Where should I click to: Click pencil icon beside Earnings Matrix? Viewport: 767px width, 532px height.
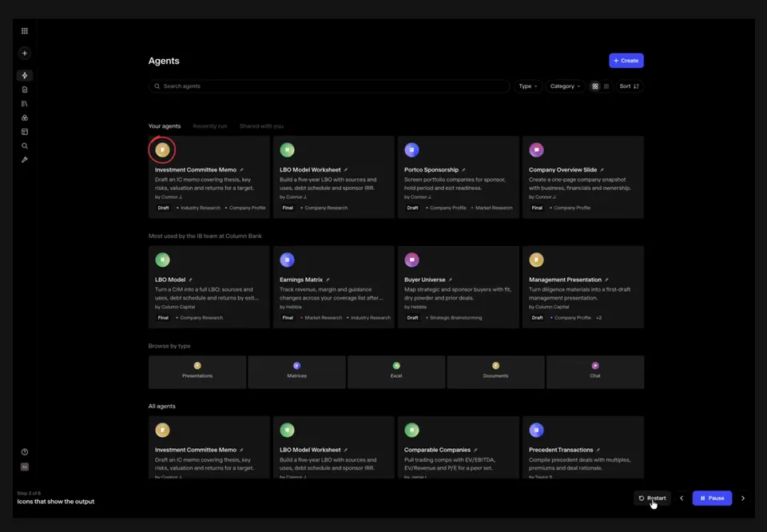[328, 280]
